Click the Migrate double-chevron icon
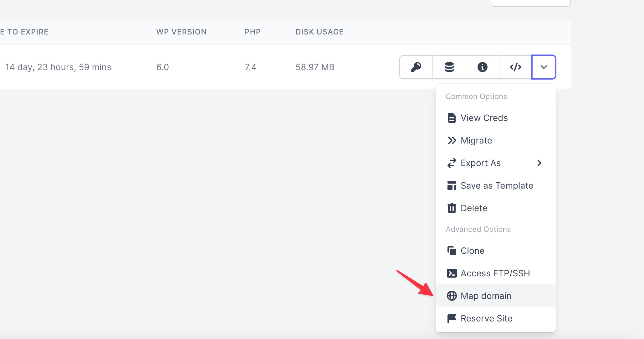This screenshot has width=644, height=339. 452,140
